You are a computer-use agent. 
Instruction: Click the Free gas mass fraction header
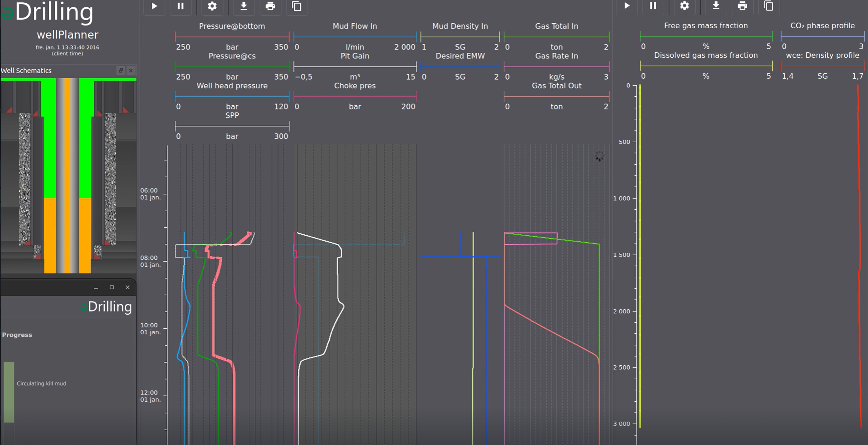[705, 26]
